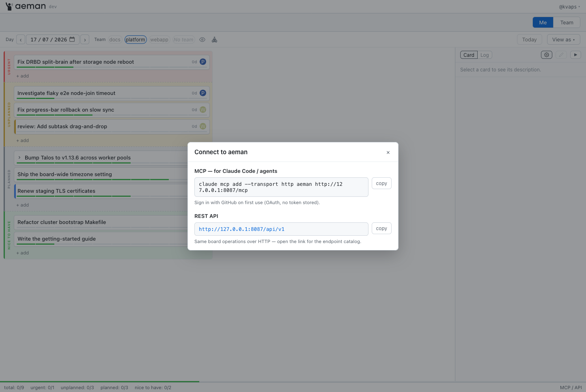Toggle the eye visibility icon in toolbar
The height and width of the screenshot is (392, 586).
coord(202,40)
